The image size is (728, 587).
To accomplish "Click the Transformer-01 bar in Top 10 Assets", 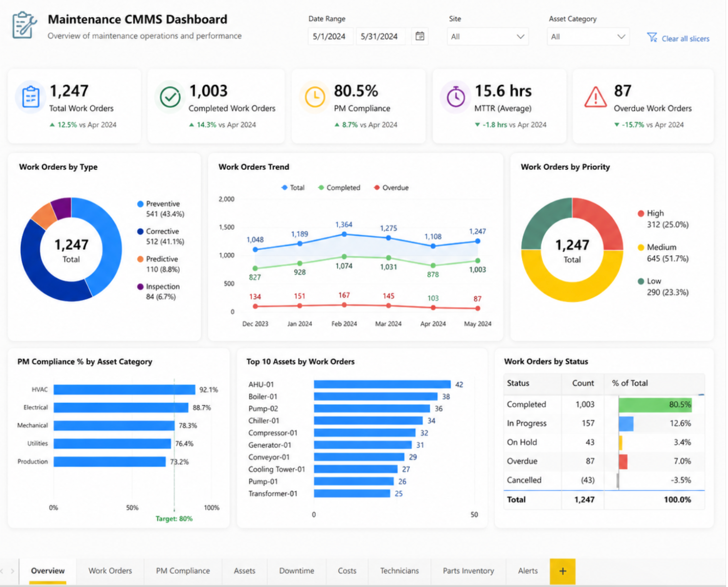I will pyautogui.click(x=352, y=494).
